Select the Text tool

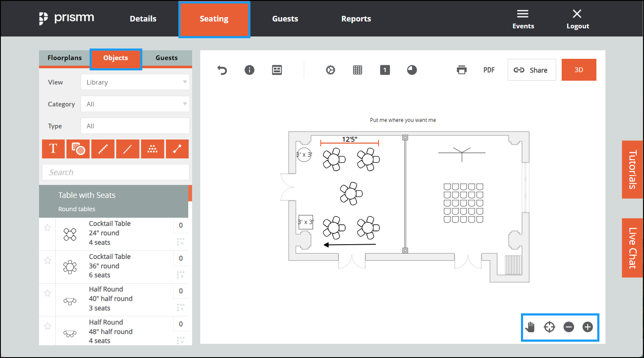[53, 149]
